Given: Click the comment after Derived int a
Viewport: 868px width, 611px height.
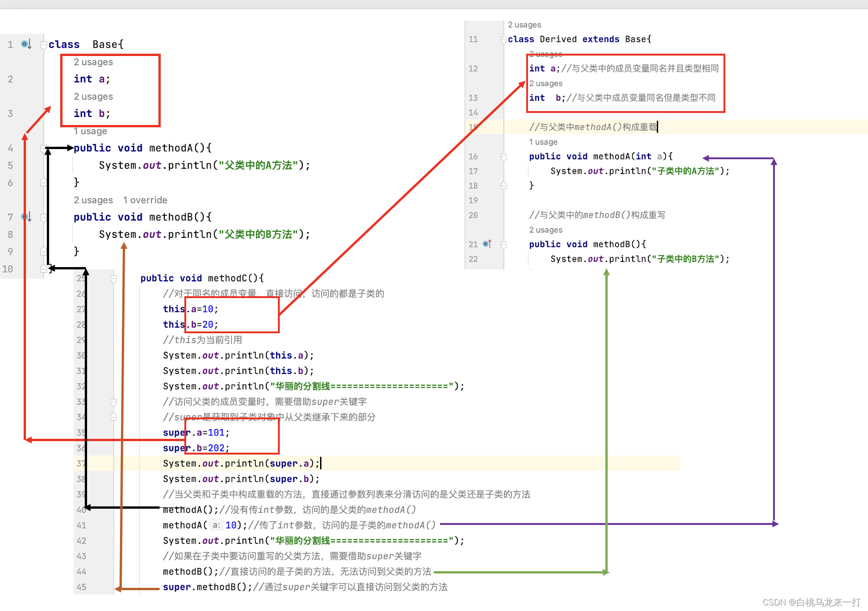Looking at the screenshot, I should 640,69.
